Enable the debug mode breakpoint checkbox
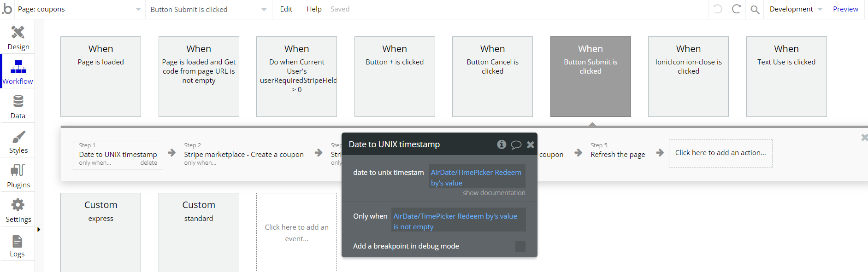The height and width of the screenshot is (272, 868). (x=520, y=246)
